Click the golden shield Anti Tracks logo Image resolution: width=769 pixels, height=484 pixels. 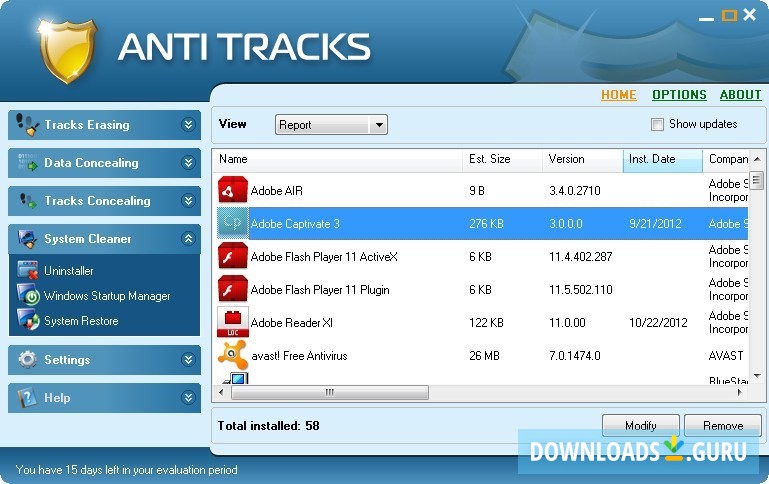67,51
